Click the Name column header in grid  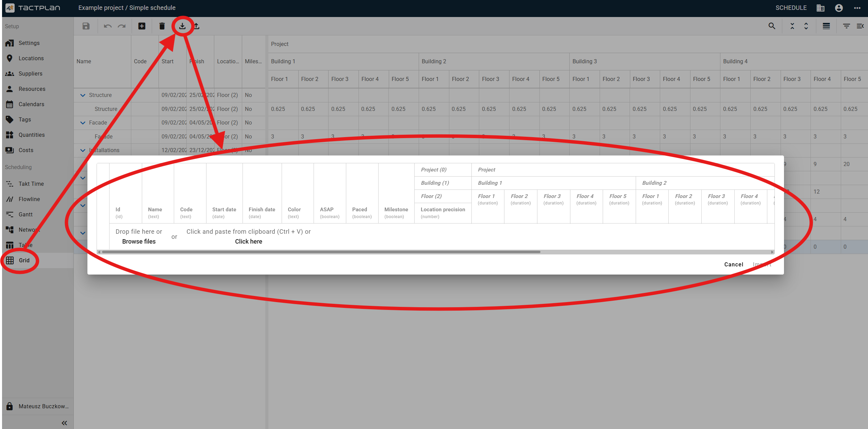pyautogui.click(x=102, y=61)
